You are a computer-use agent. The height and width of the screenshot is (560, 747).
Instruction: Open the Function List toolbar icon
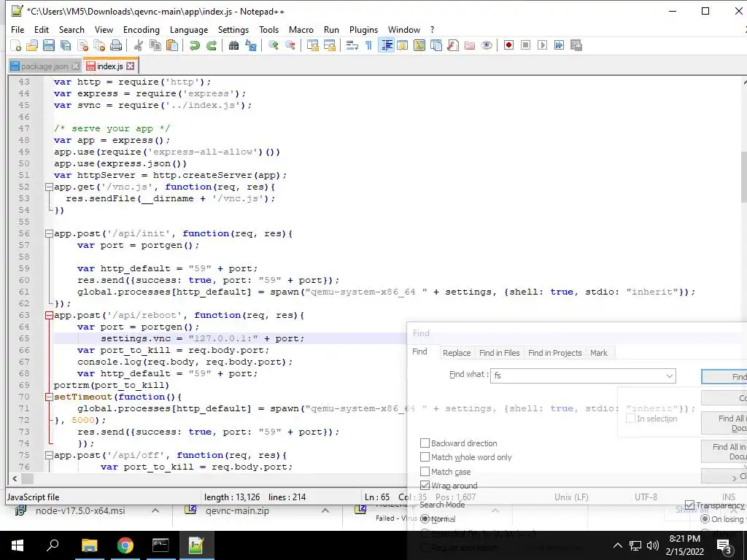[x=453, y=46]
